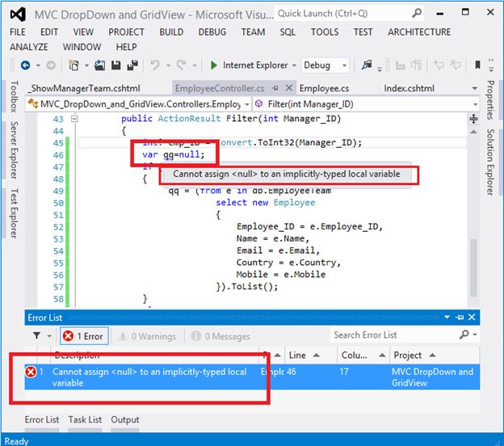This screenshot has width=504, height=446.
Task: Select the error row on line 46
Action: [x=252, y=377]
